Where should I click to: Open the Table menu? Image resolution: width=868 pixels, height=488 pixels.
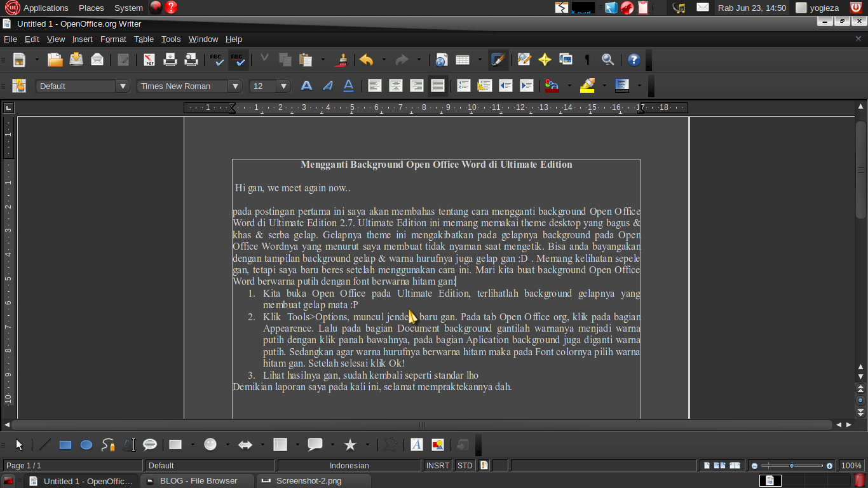point(144,39)
